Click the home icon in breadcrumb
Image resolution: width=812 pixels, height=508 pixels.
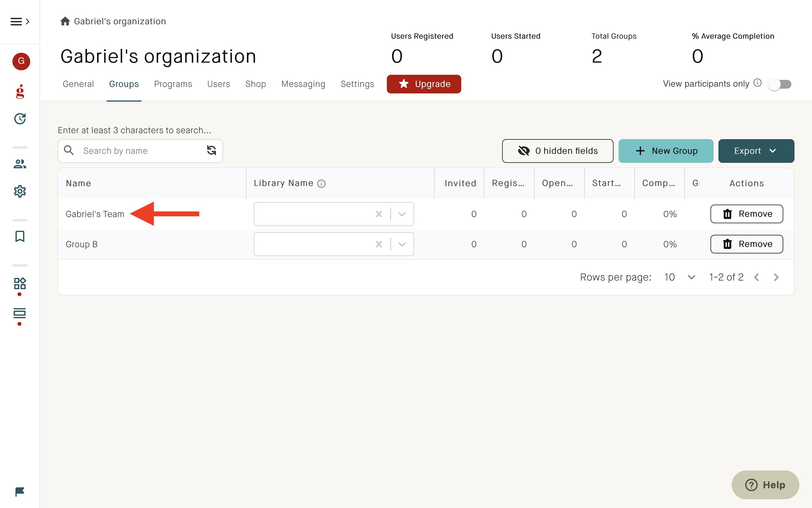65,21
